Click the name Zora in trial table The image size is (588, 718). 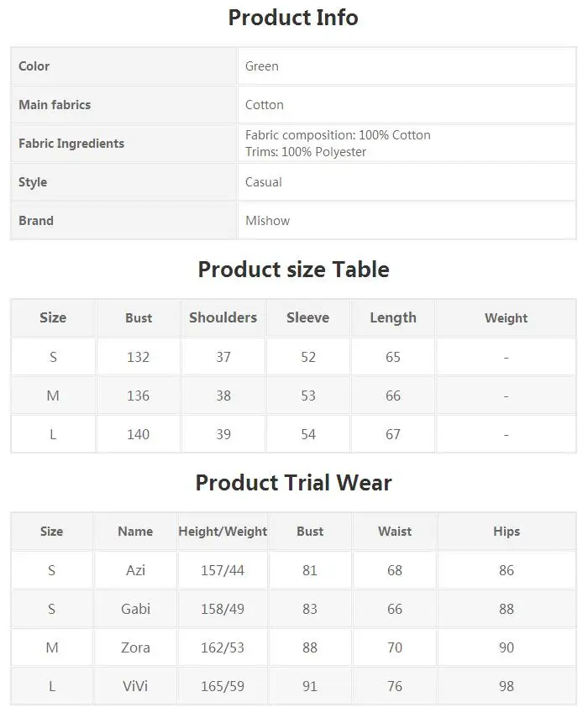tap(135, 647)
